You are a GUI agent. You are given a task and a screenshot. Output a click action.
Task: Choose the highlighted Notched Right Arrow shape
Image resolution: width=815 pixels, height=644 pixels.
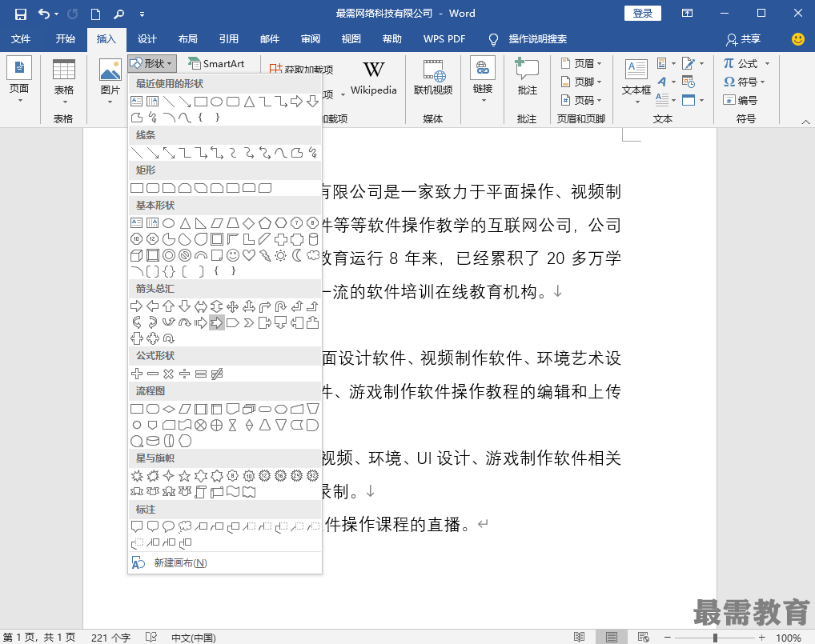[x=217, y=322]
